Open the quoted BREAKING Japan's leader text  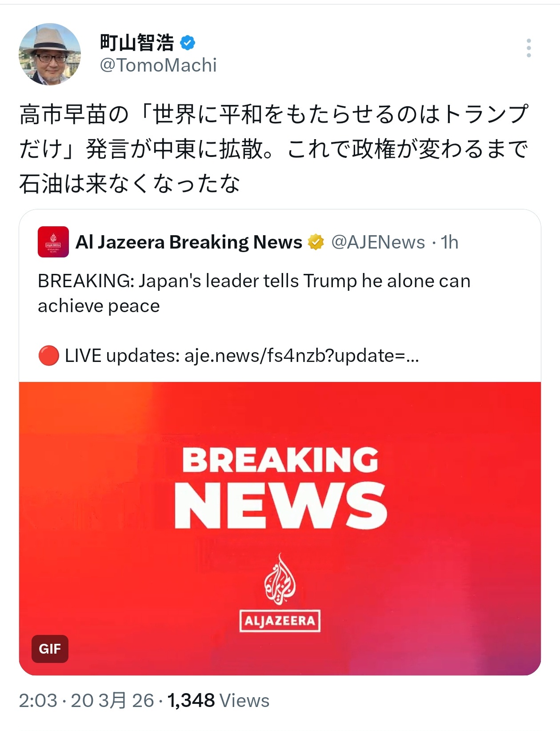(x=254, y=293)
